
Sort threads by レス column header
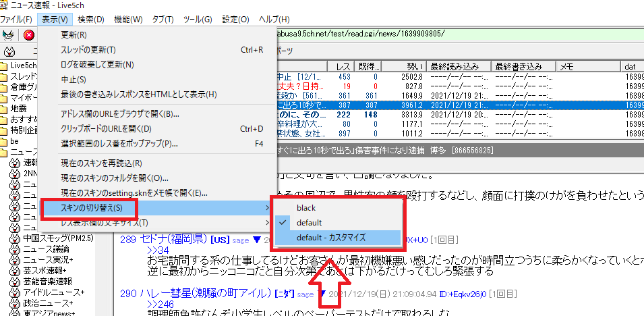341,66
